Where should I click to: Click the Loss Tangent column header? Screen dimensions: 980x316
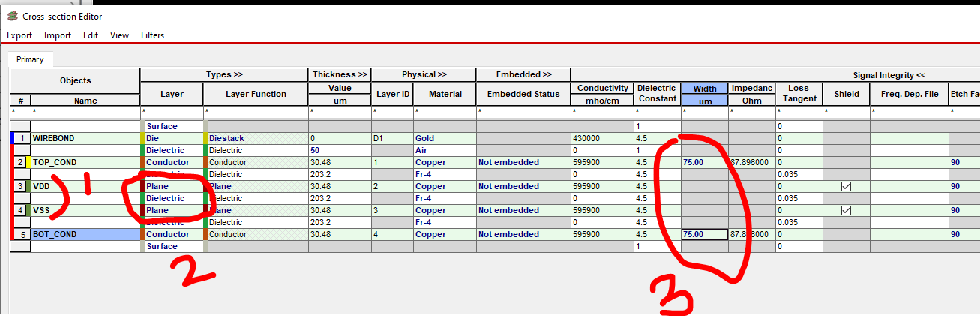(799, 94)
